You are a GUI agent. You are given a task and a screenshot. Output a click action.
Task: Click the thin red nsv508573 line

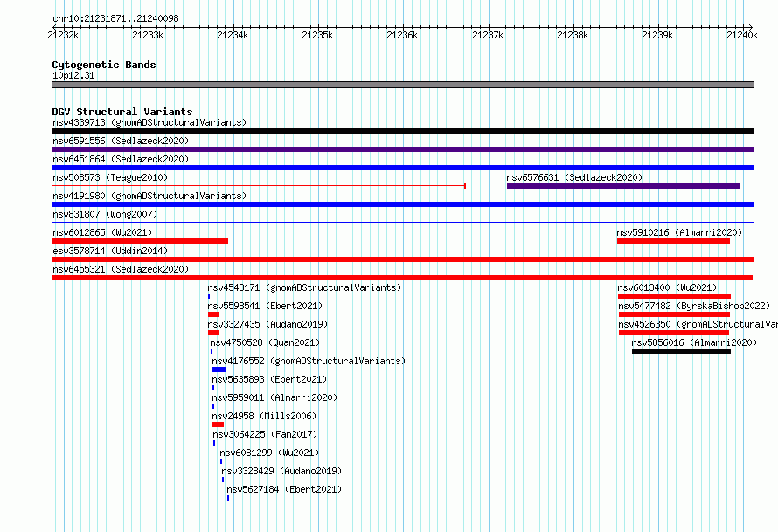259,186
